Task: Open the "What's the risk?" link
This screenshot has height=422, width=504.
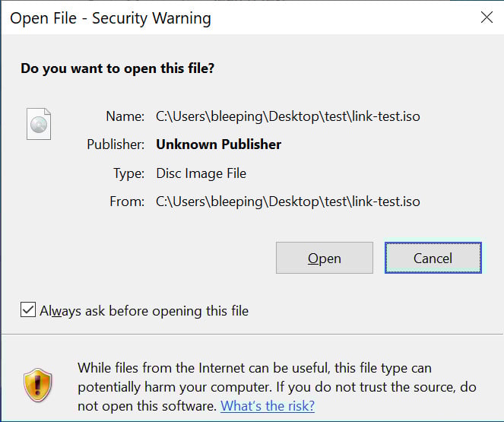Action: point(268,405)
